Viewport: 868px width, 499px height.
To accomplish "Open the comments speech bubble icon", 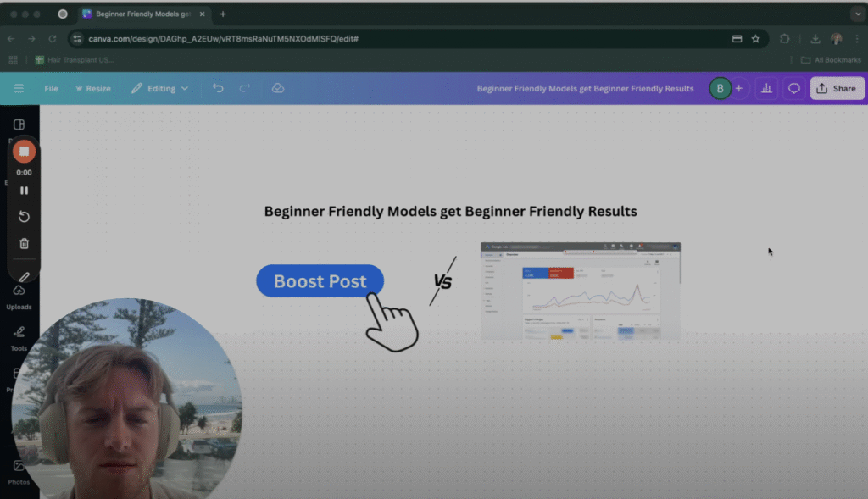I will click(794, 88).
